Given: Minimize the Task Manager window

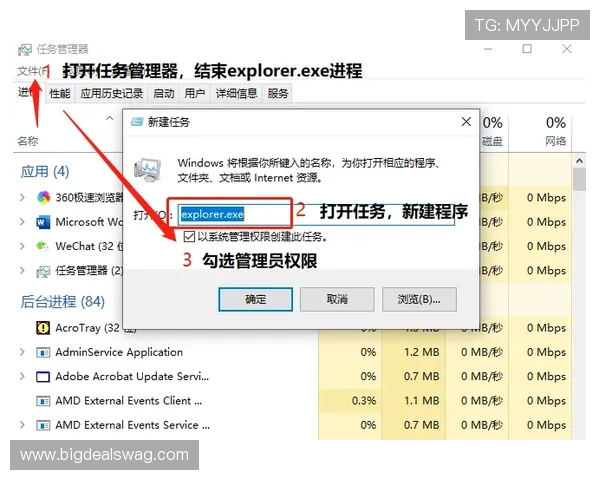Looking at the screenshot, I should pos(488,49).
